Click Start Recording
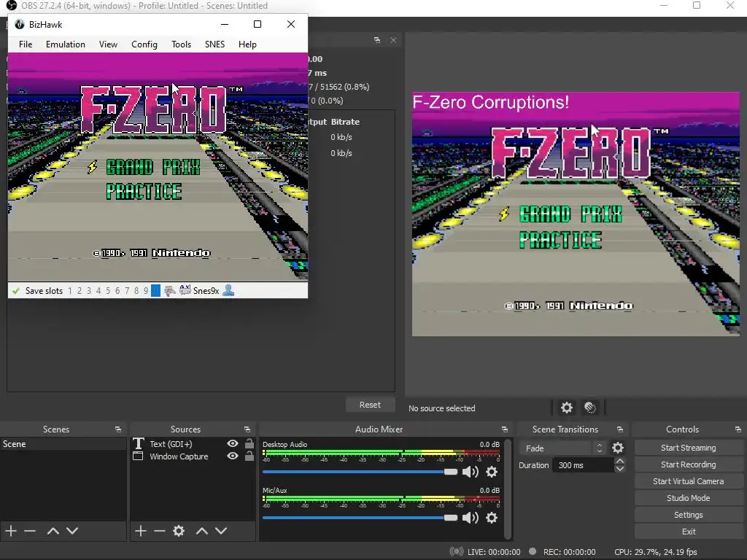Viewport: 747px width, 560px height. tap(689, 464)
